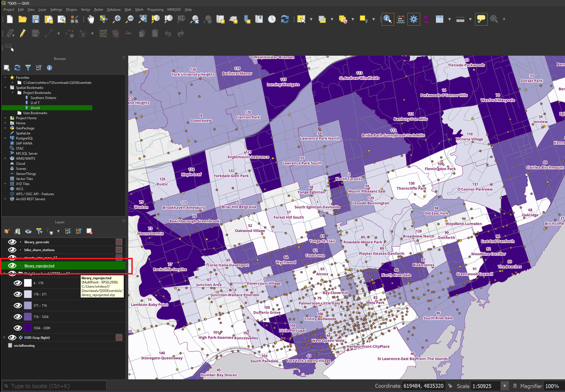Open the Statistical Summary sigma tool
Screen dimensions: 565x392
(426, 19)
